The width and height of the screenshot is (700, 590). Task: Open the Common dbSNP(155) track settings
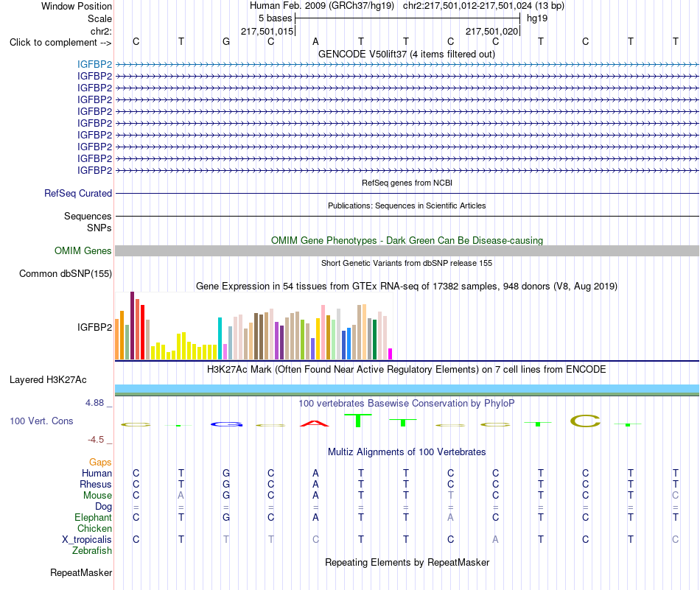(x=66, y=273)
